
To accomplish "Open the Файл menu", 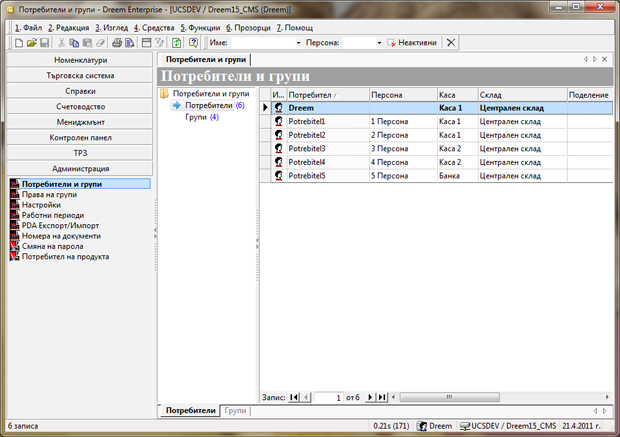I will (x=28, y=28).
